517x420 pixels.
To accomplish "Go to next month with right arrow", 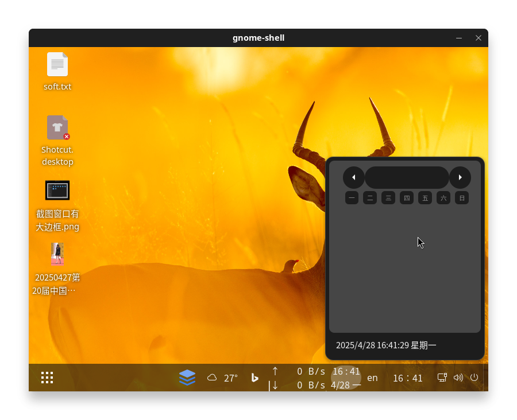I will tap(460, 177).
